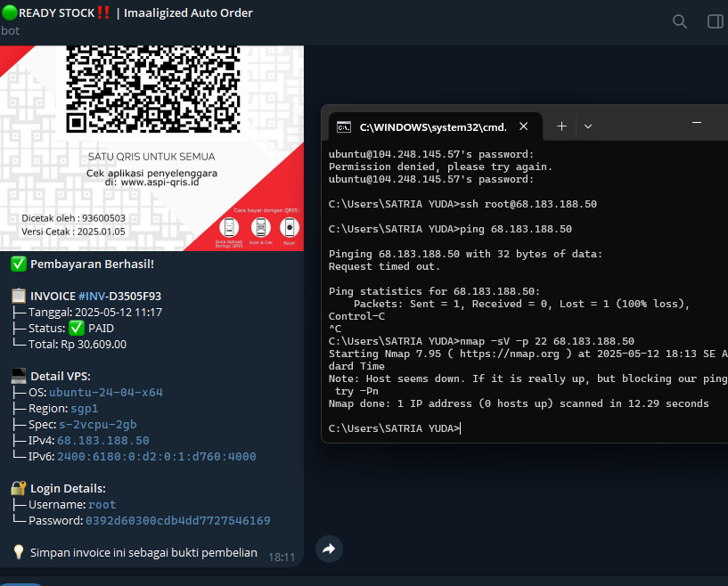
Task: Click the laptop emoji beside Detail VPS
Action: pyautogui.click(x=19, y=376)
